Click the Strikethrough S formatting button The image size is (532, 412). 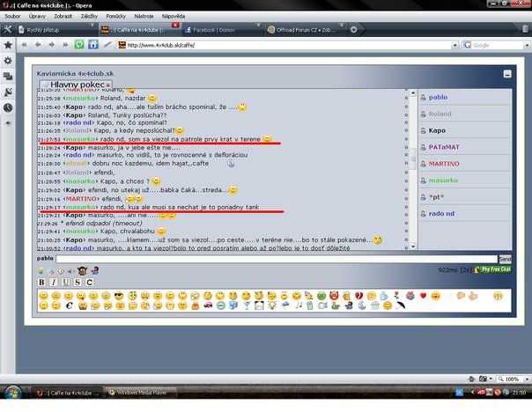point(78,282)
